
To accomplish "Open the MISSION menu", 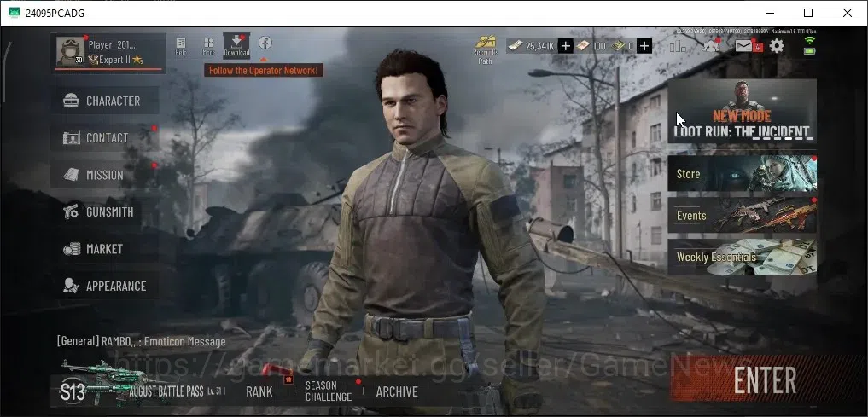I will [105, 175].
